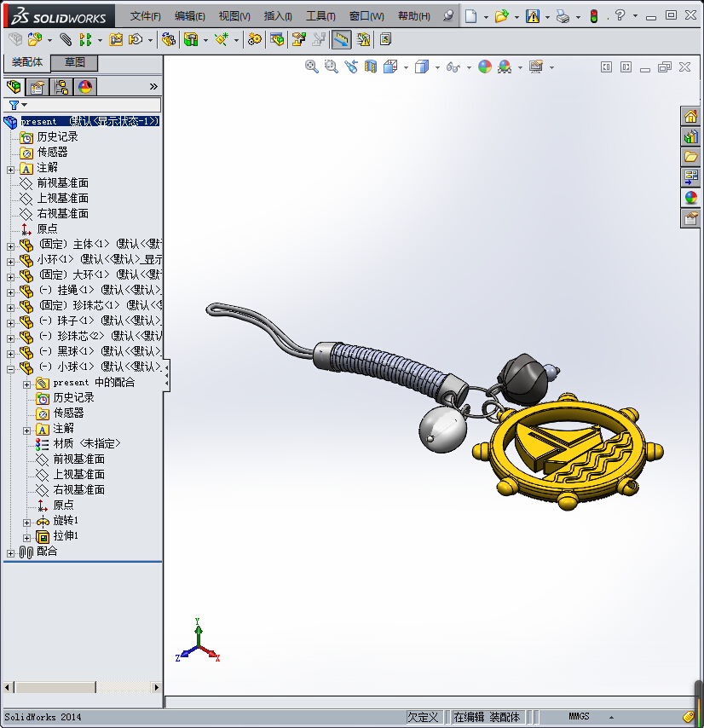Click the Display Style cube icon
Screen dimensions: 704x728
(422, 66)
